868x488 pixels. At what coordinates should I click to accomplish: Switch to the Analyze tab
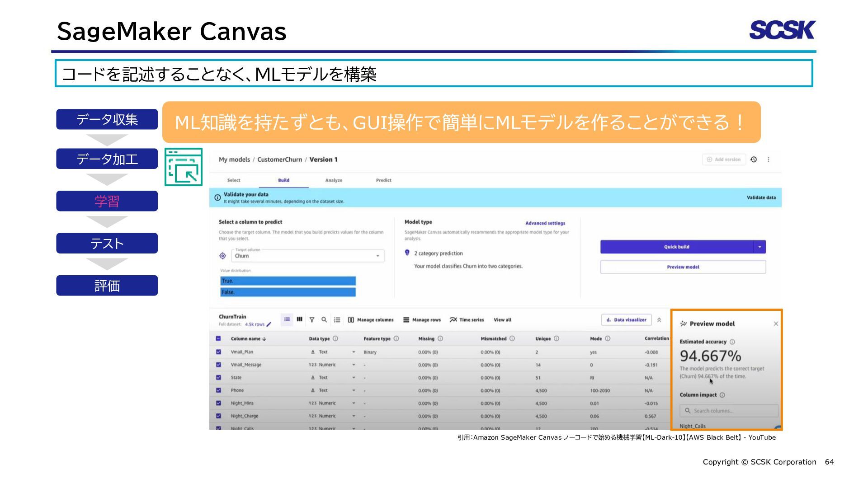point(334,180)
